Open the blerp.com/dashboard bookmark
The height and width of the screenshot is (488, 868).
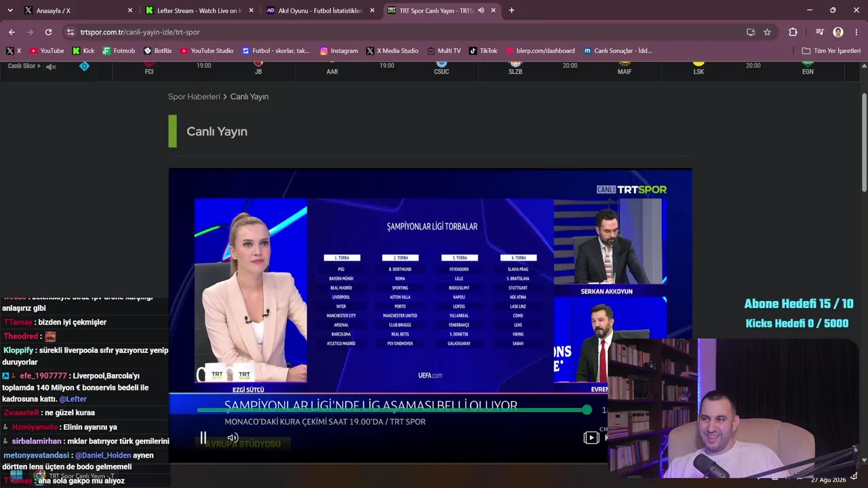pos(540,51)
